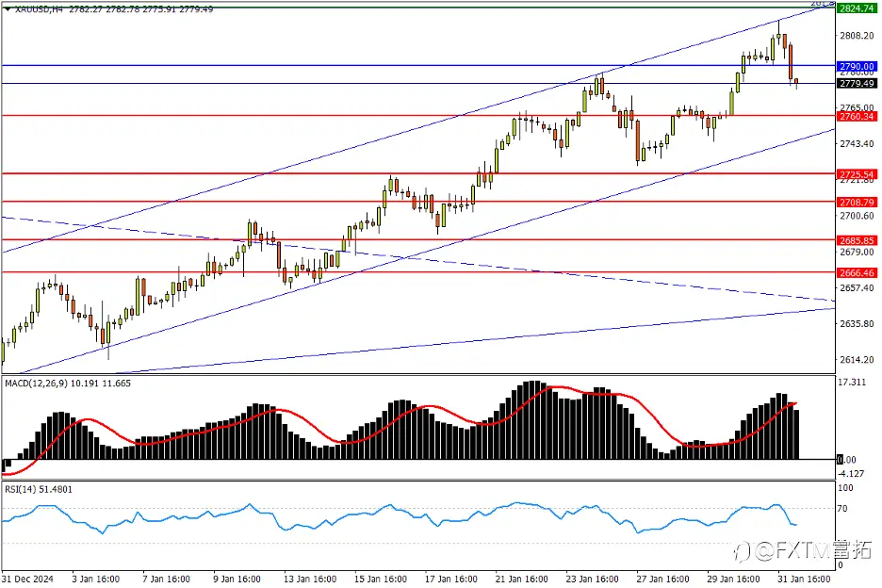The height and width of the screenshot is (588, 882).
Task: Click the 2700.60 price axis value
Action: (x=857, y=216)
